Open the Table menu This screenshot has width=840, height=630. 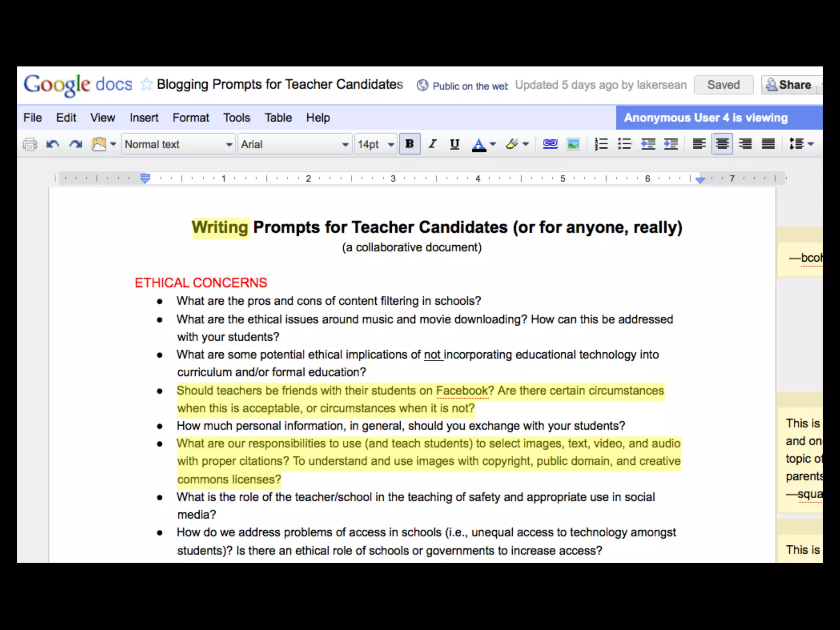(x=278, y=118)
